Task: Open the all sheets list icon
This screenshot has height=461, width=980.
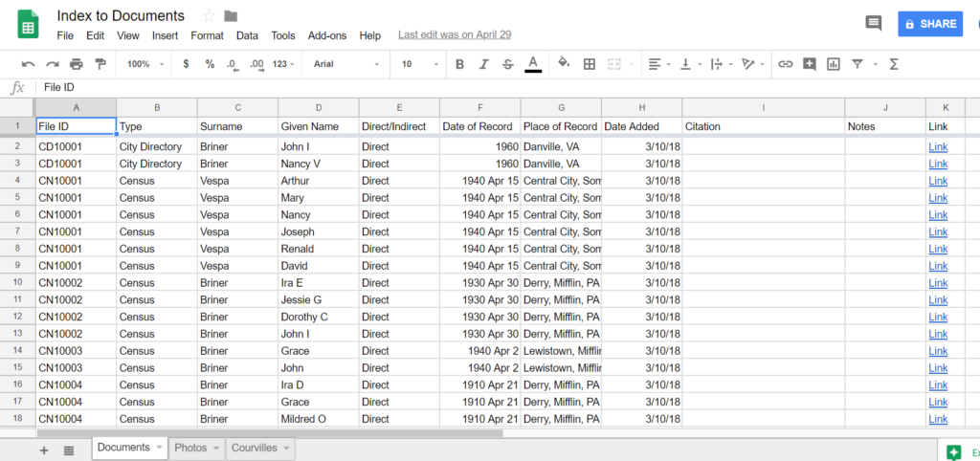Action: click(x=69, y=450)
